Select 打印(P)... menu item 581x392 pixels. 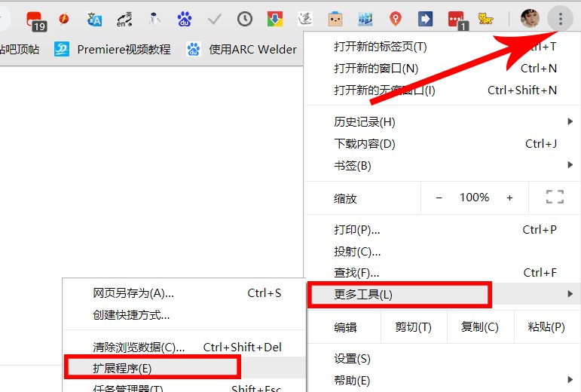tap(442, 230)
